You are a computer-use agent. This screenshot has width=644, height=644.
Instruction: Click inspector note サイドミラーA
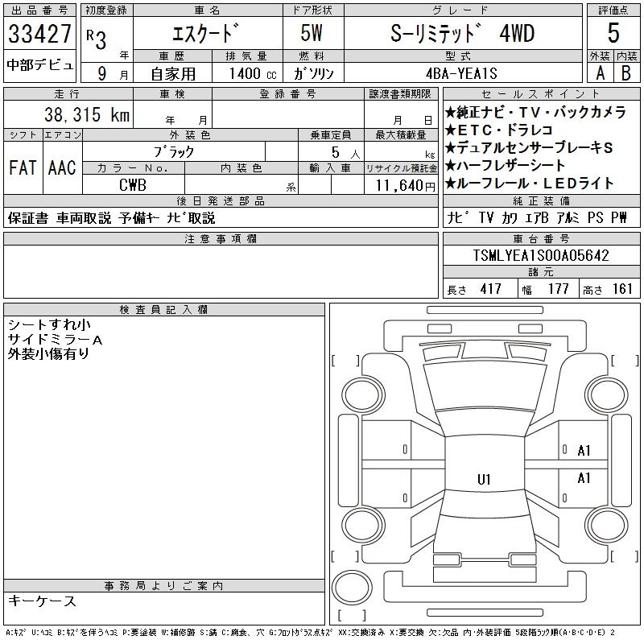click(x=55, y=340)
